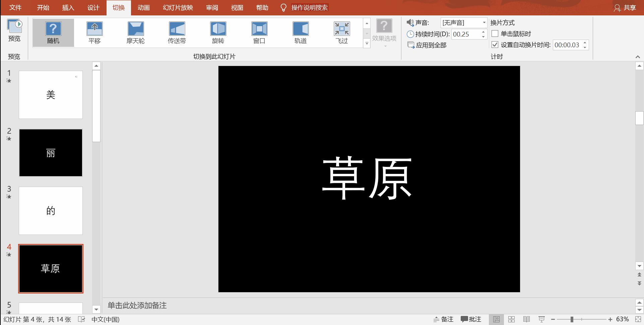This screenshot has width=644, height=325.
Task: Apply the 窗口 (Window) transition
Action: (259, 32)
